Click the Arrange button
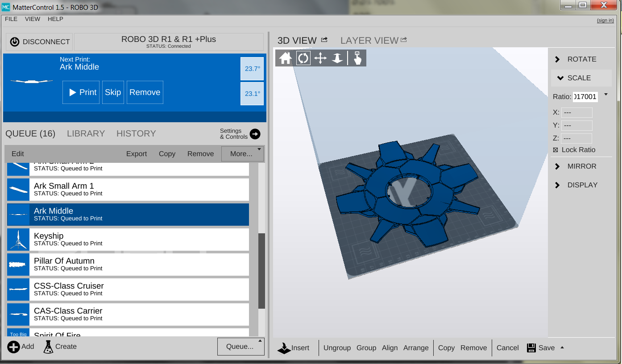Viewport: 622px width, 364px height. click(416, 348)
